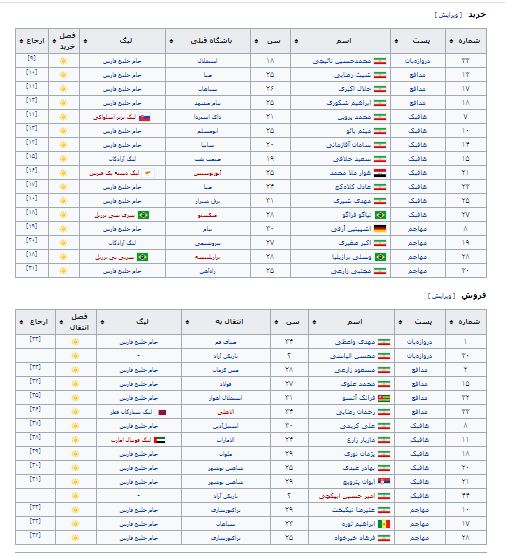Click the Senegal flag beside ابراهیم توره
The width and height of the screenshot is (505, 553).
point(384,524)
